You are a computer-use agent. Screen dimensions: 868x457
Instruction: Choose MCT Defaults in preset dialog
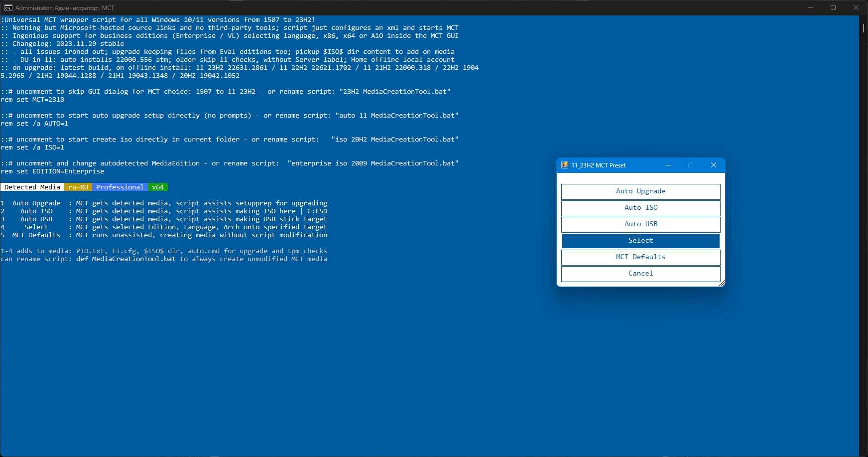click(x=640, y=257)
